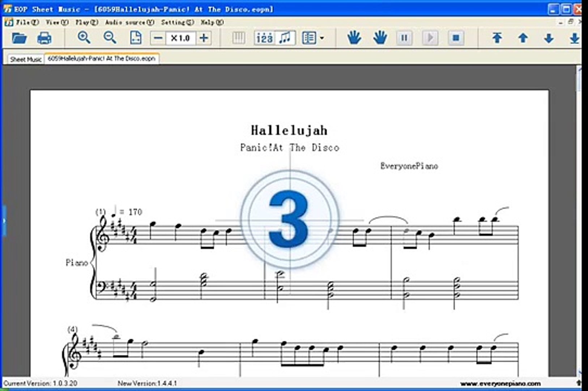Switch to staff notation view

click(285, 38)
